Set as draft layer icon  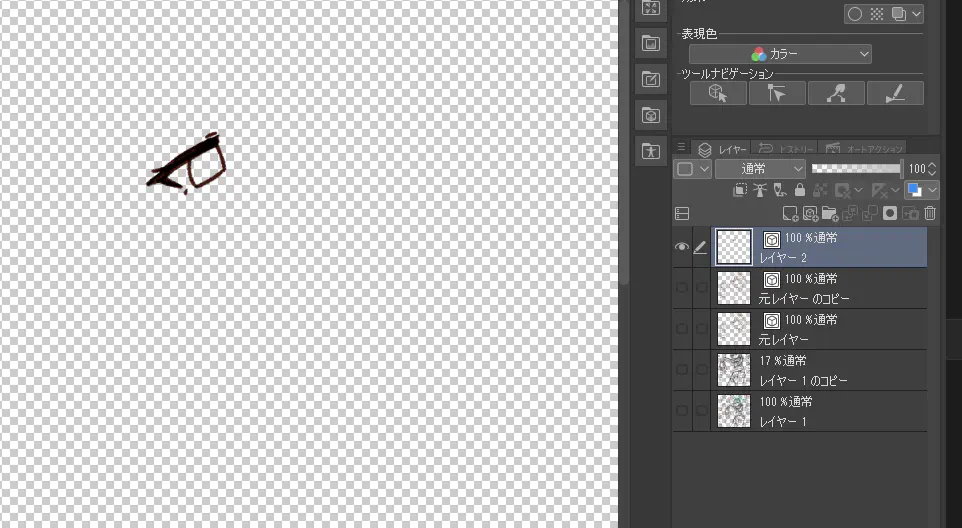780,190
